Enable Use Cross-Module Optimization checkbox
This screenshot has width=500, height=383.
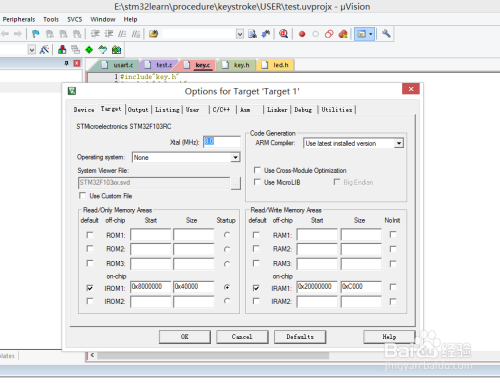257,170
